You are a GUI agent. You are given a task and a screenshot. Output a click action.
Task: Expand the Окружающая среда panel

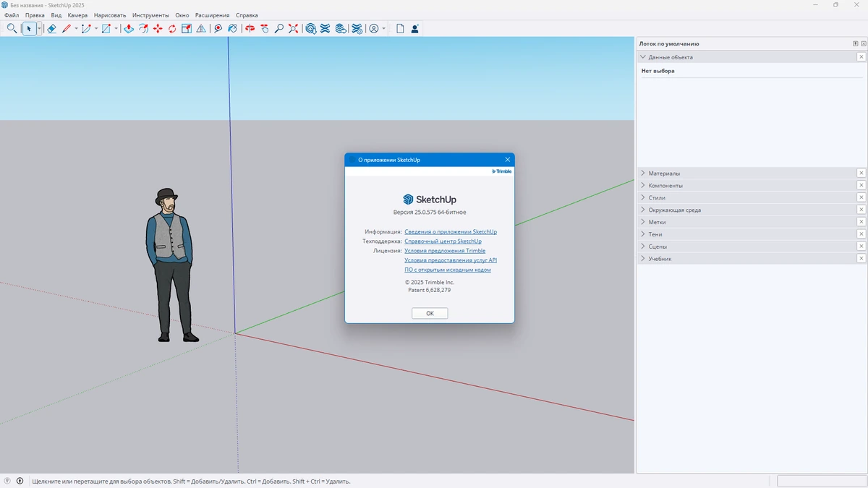[x=643, y=210]
